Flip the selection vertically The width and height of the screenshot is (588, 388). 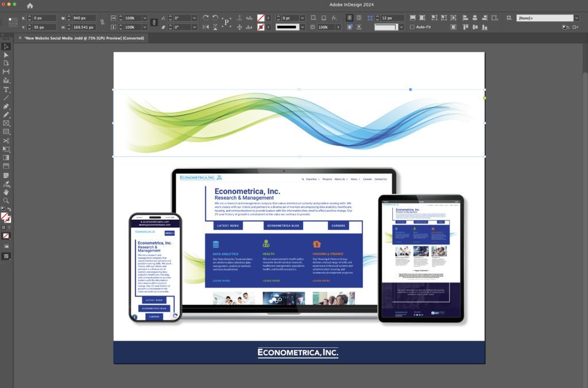[x=215, y=27]
